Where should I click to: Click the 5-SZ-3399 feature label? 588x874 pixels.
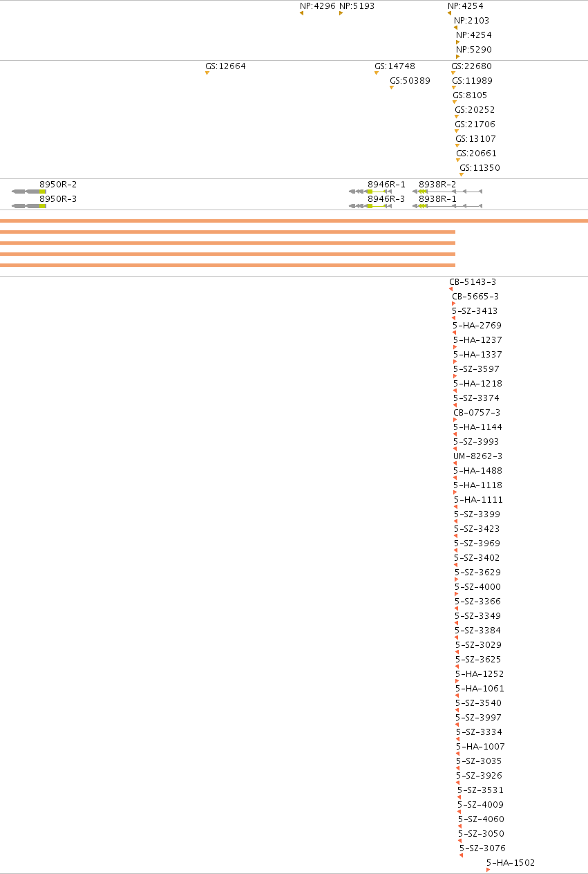tap(477, 514)
